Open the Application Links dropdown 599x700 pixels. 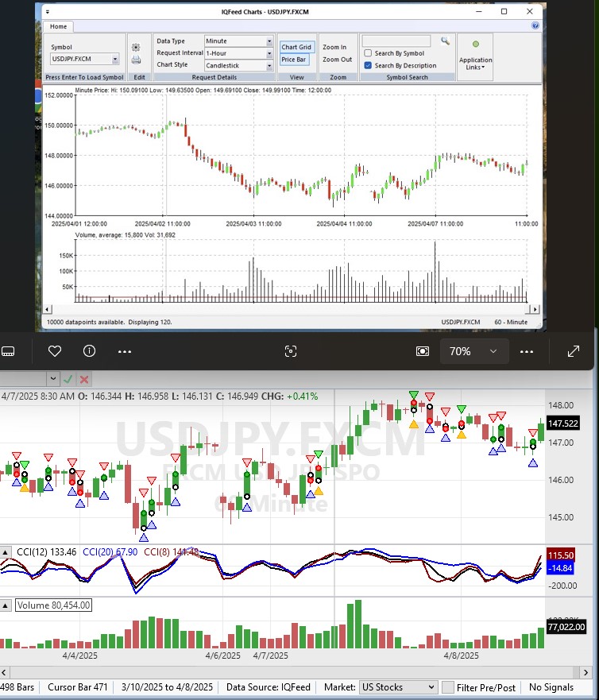click(x=475, y=64)
